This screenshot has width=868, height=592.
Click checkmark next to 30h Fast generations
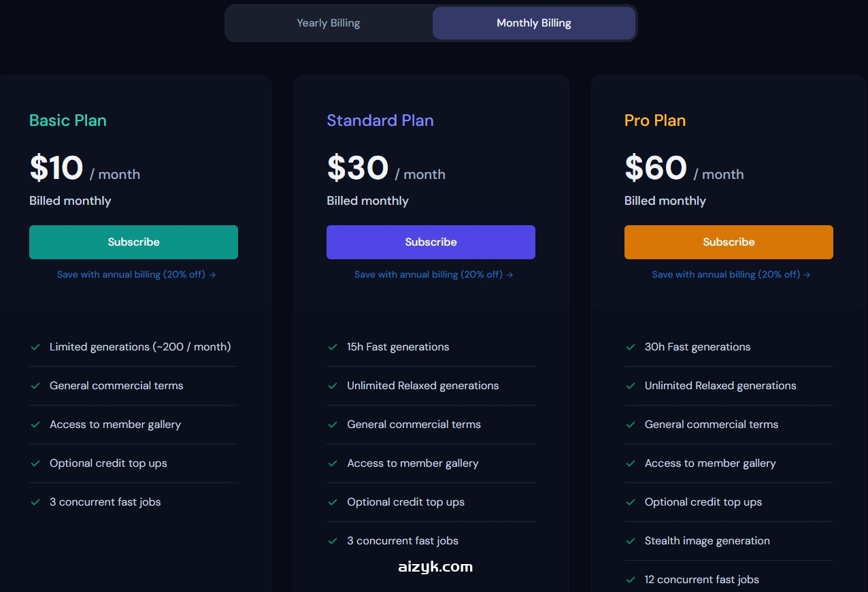click(x=631, y=347)
